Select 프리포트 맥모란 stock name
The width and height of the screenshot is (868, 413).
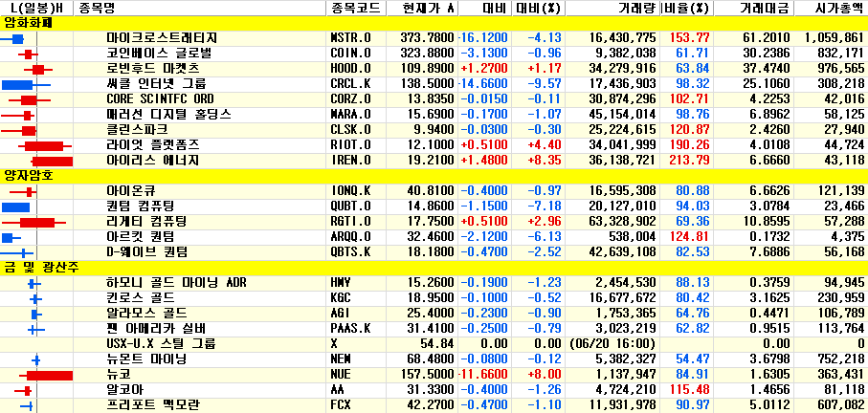coord(153,405)
